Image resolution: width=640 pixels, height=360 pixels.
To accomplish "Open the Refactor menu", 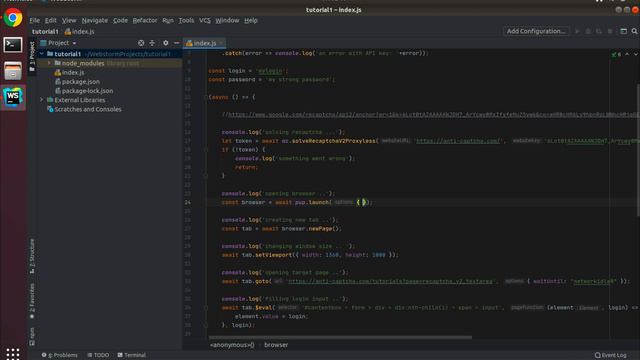I will [144, 20].
